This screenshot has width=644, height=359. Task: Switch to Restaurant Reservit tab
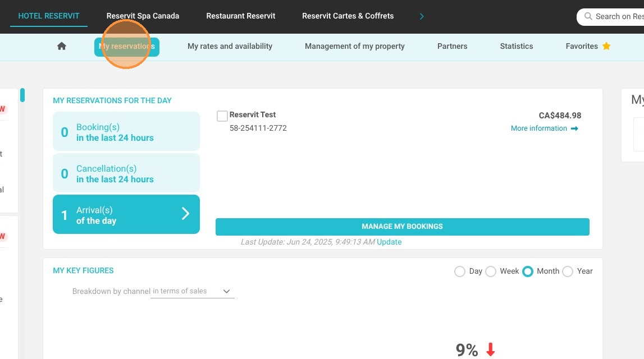(x=241, y=16)
